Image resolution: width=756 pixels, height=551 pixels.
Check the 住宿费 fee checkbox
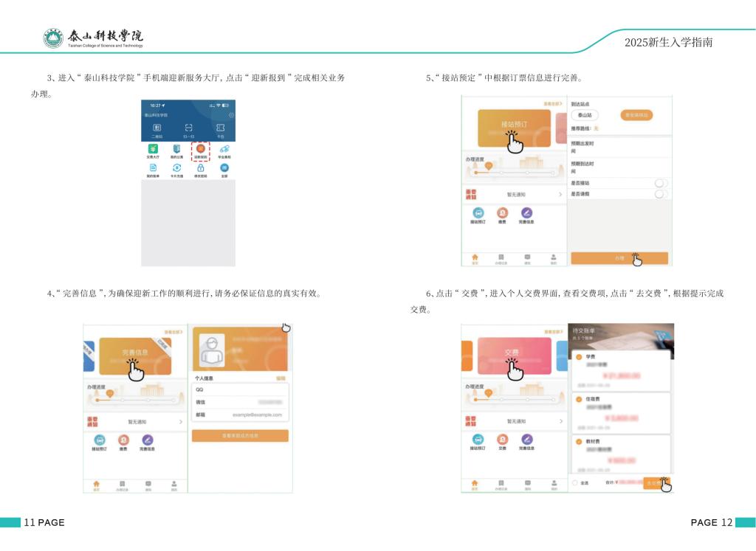579,399
